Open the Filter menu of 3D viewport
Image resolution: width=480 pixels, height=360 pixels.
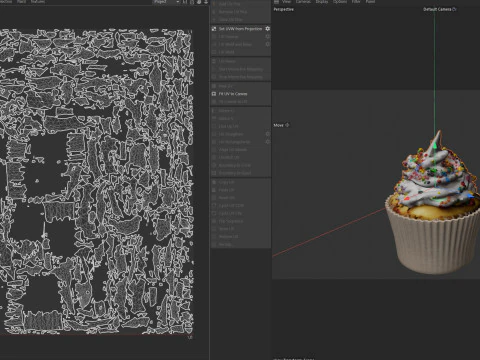[356, 2]
